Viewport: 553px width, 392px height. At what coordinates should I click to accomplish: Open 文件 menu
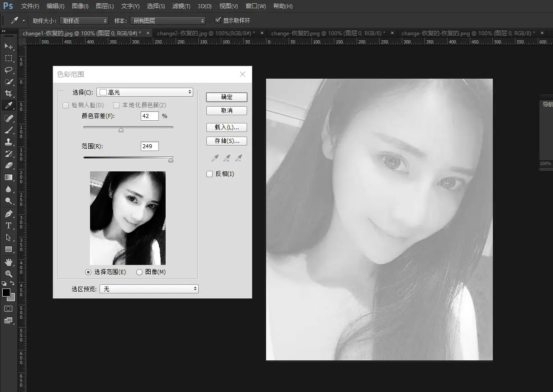pos(30,6)
